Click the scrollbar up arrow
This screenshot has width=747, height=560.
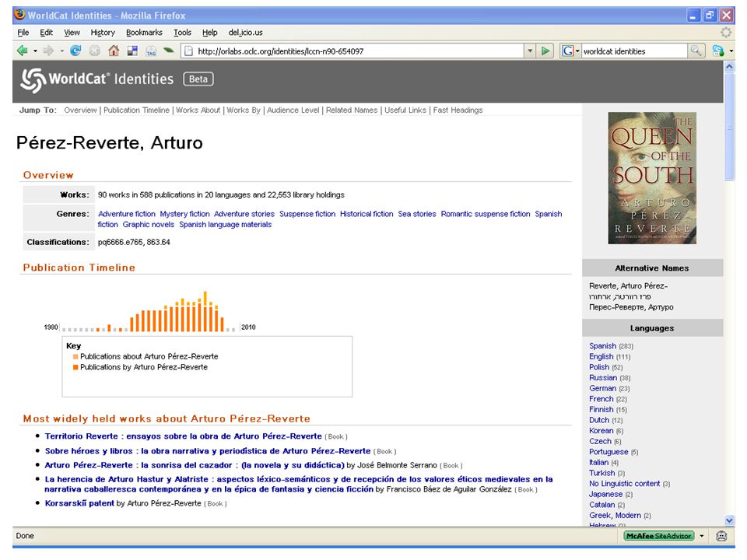(x=729, y=67)
